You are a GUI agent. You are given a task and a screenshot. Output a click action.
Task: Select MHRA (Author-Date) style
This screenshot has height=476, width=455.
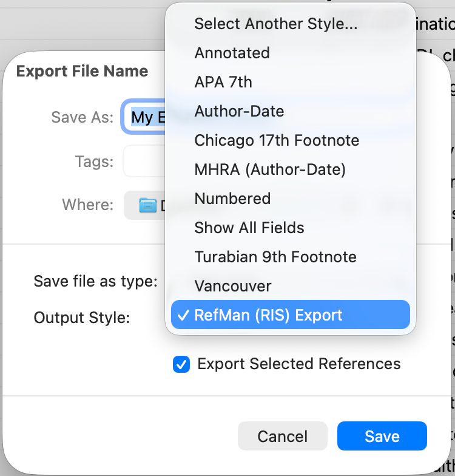[x=270, y=169]
